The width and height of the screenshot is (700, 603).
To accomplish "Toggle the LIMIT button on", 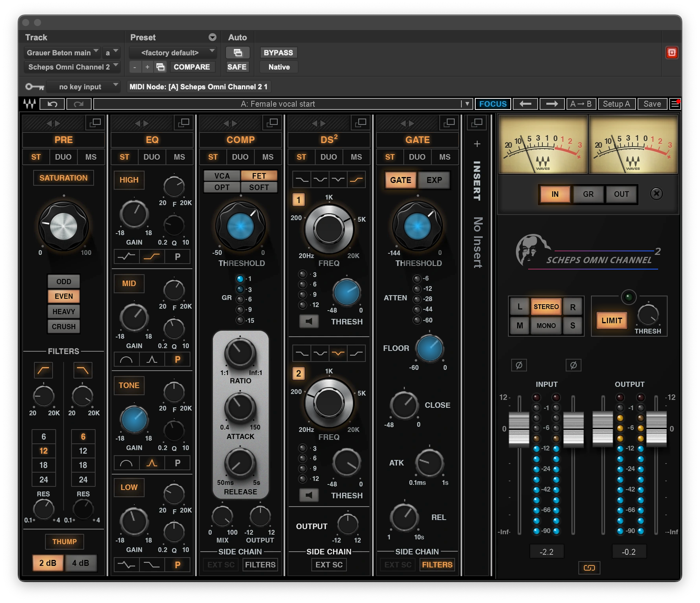I will point(612,320).
